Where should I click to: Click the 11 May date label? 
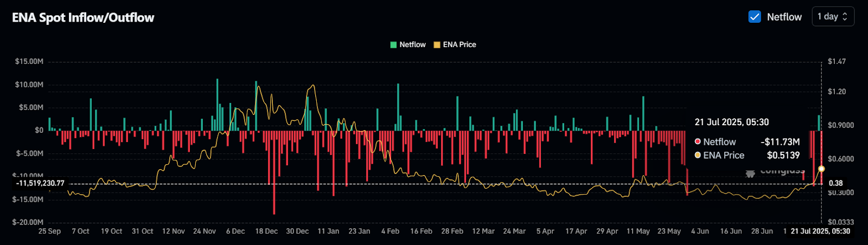(638, 231)
